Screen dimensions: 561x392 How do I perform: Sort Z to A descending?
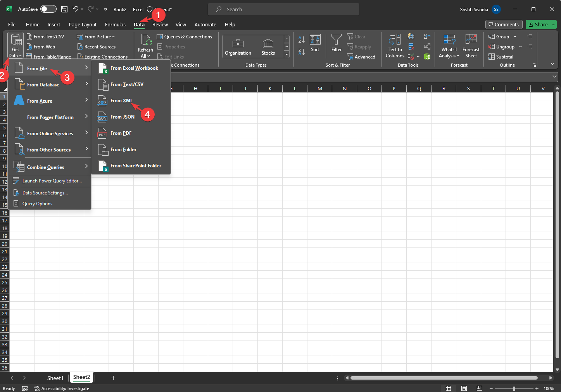coord(302,52)
